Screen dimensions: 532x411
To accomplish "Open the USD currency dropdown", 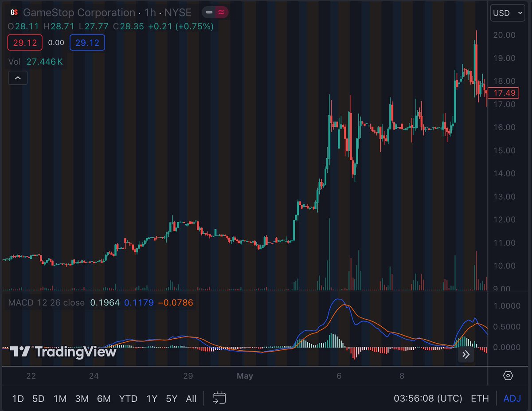I will 508,13.
